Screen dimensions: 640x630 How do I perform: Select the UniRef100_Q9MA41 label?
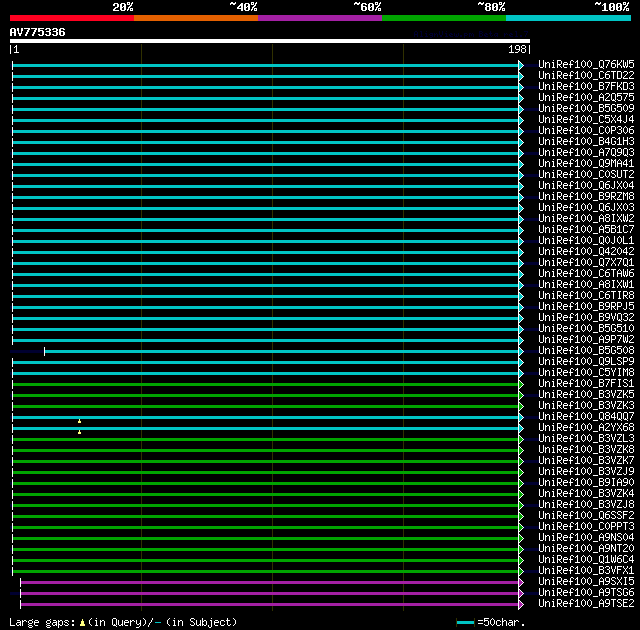coord(586,164)
